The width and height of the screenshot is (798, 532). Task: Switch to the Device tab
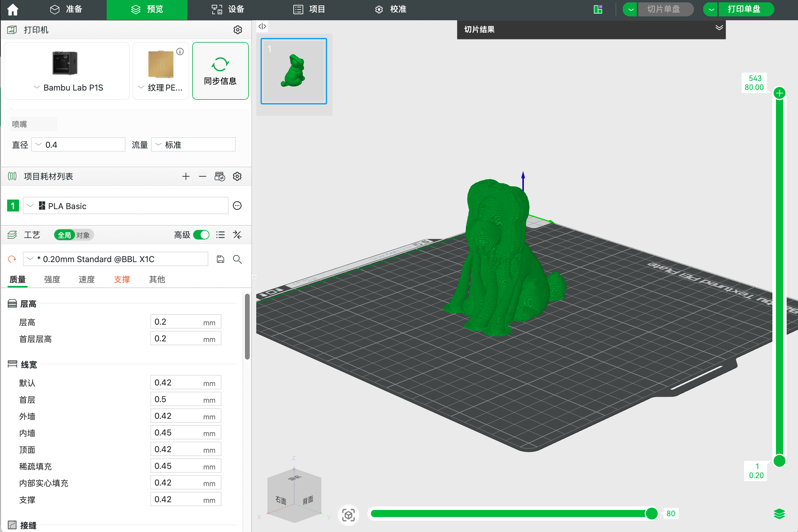tap(228, 10)
